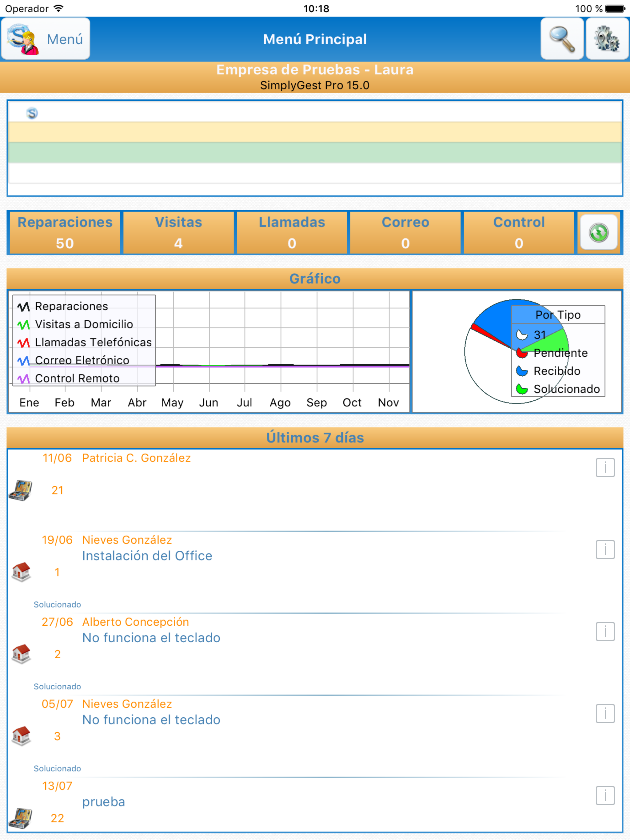Open info for 05/07 Nieves González entry
The image size is (630, 840).
coord(605,714)
